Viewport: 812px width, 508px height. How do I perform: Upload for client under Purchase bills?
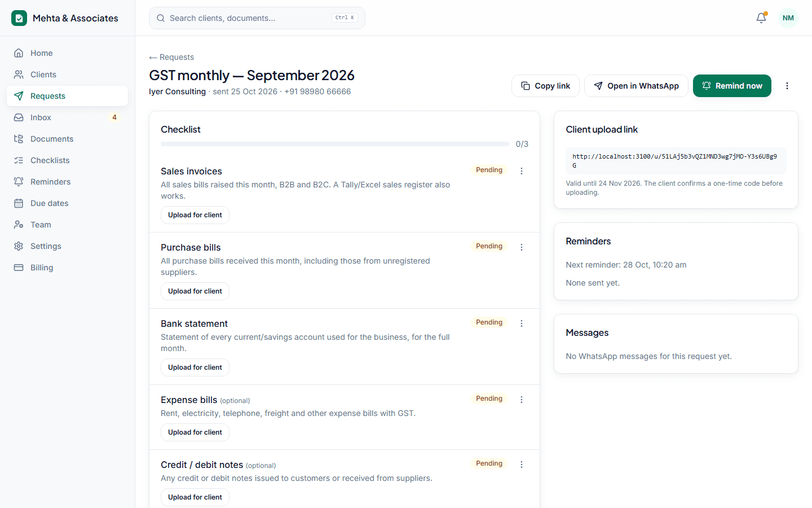tap(195, 291)
